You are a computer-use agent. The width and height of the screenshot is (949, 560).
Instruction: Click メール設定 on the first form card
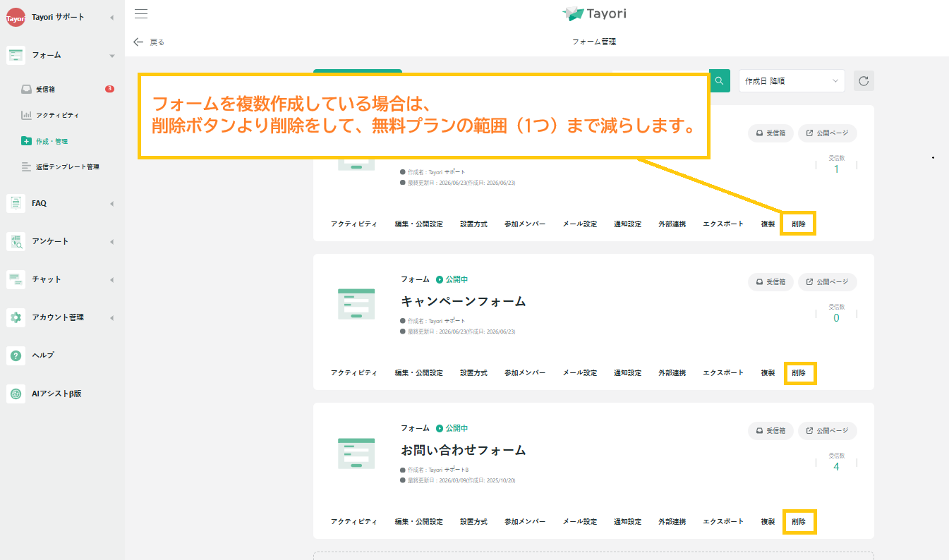[x=580, y=224]
